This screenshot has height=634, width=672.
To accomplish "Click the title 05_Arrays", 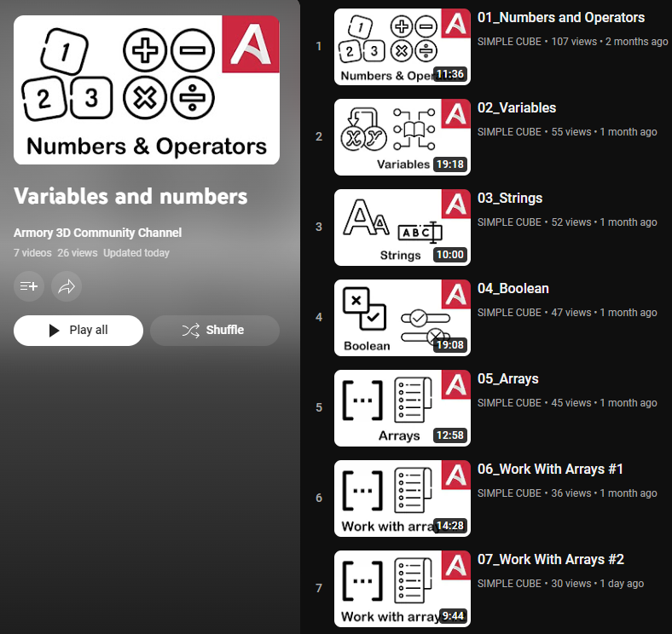I will [x=508, y=379].
